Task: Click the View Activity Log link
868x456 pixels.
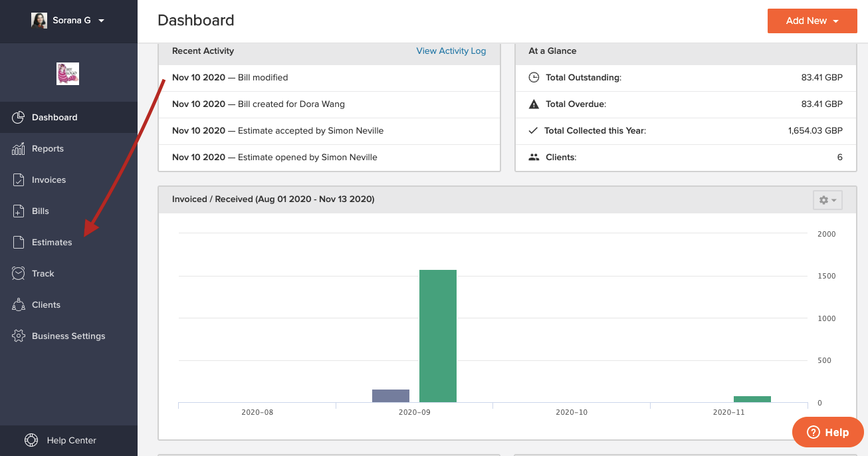Action: [451, 51]
